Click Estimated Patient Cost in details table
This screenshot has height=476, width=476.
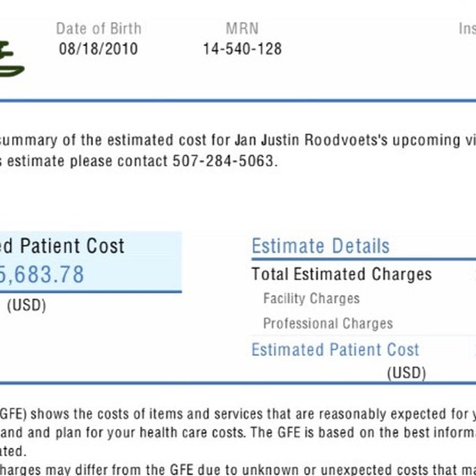pyautogui.click(x=335, y=350)
